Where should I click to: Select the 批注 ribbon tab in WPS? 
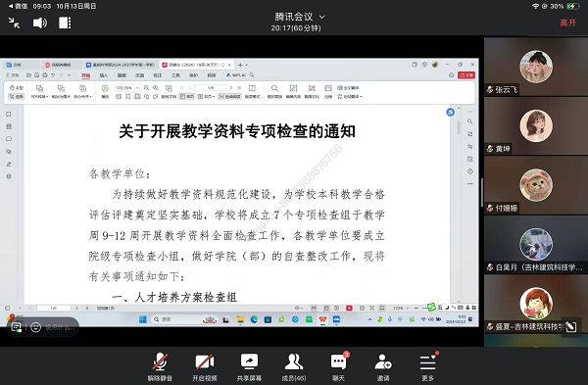(158, 75)
